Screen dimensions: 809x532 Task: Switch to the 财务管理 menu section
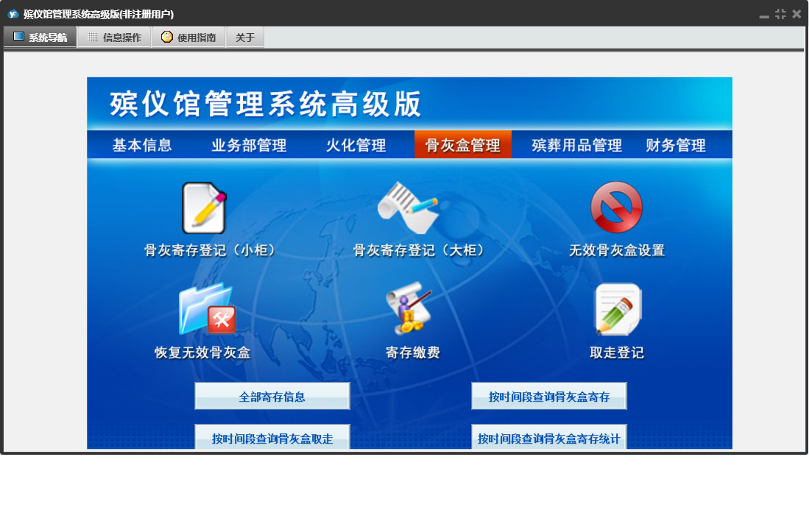[676, 146]
